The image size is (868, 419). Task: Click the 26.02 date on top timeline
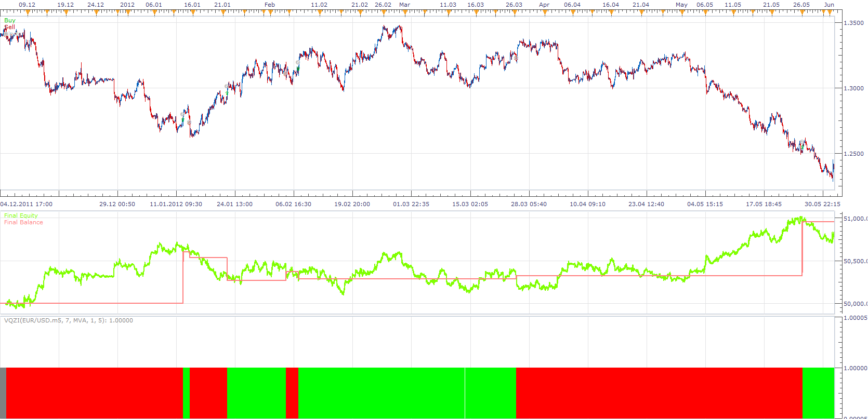click(383, 5)
